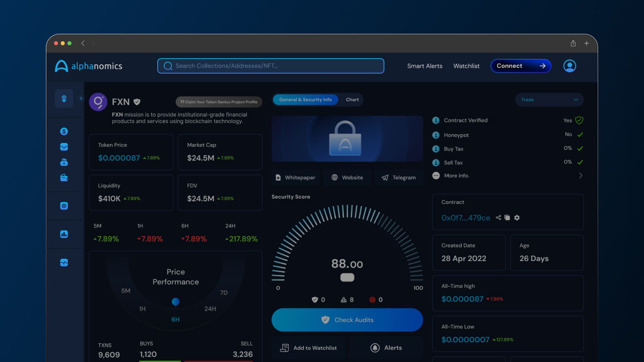644x362 pixels.
Task: Click Claim Your Token Genius Project Profile
Action: tap(219, 102)
